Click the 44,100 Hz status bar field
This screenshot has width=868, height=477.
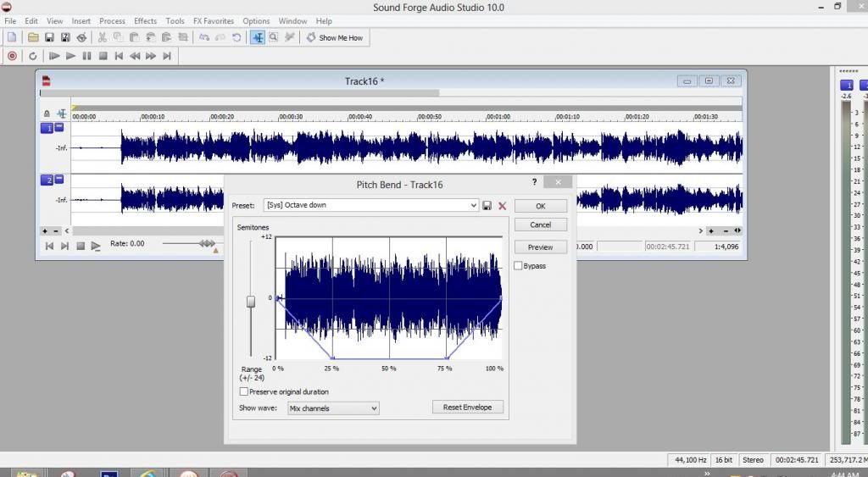(690, 460)
